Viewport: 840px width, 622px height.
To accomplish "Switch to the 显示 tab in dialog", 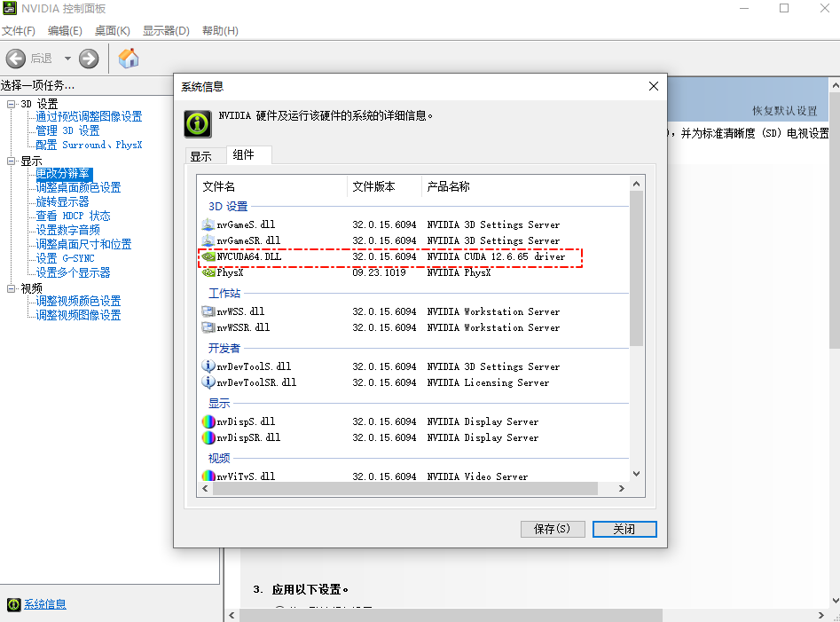I will [x=206, y=156].
